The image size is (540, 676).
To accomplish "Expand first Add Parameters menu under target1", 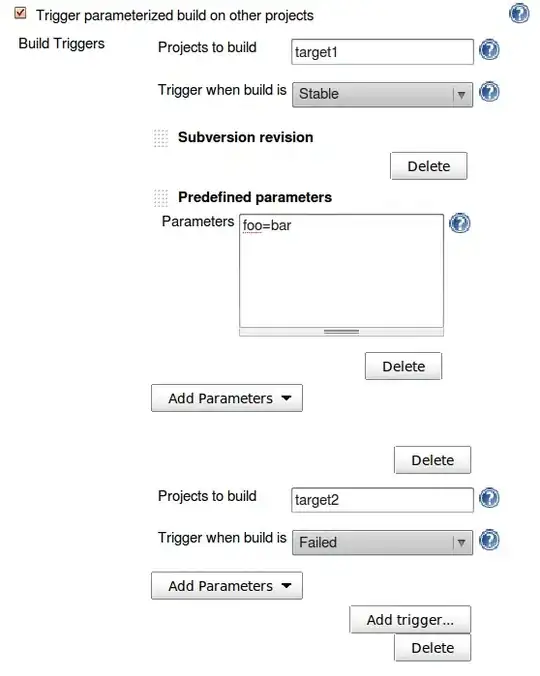I will [x=227, y=398].
